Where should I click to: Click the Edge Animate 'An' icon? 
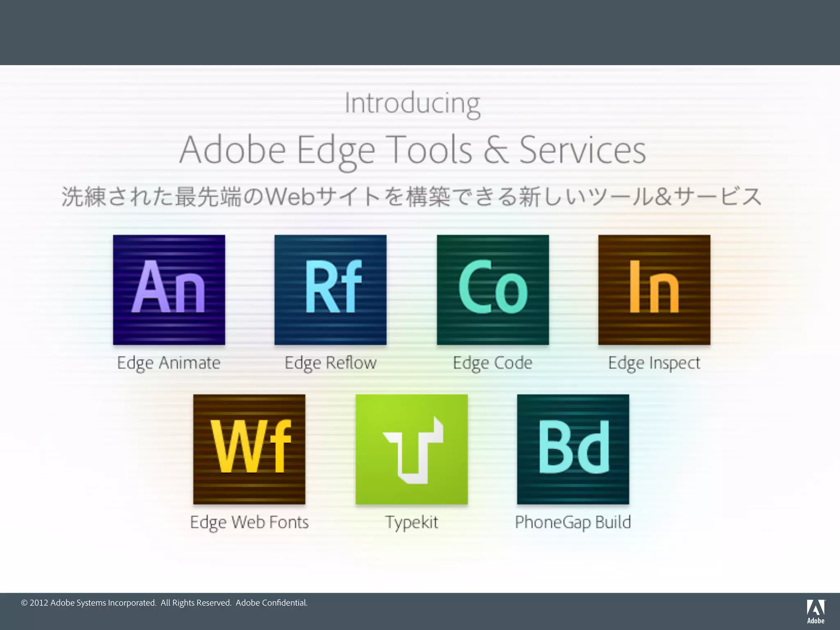[x=169, y=290]
